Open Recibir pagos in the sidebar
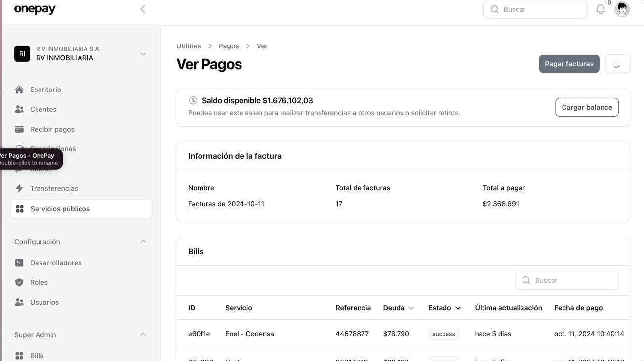The height and width of the screenshot is (361, 644). pos(52,129)
